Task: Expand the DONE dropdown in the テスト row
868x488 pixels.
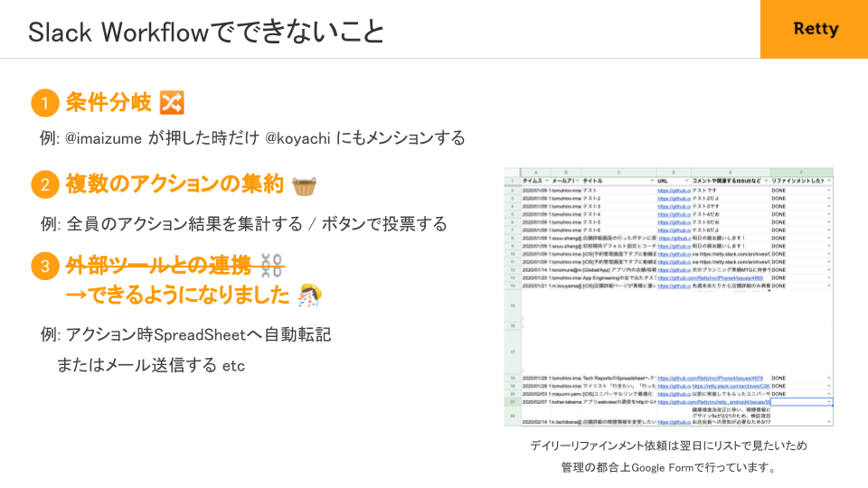Action: click(829, 191)
